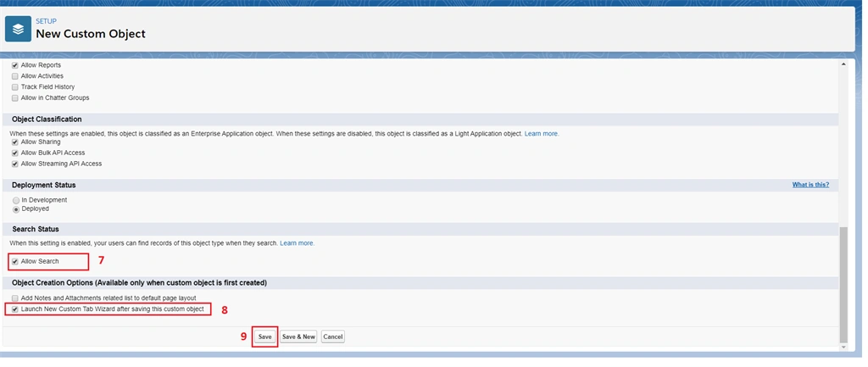Viewport: 868px width, 367px height.
Task: Check the Track Field History checkbox
Action: point(15,87)
